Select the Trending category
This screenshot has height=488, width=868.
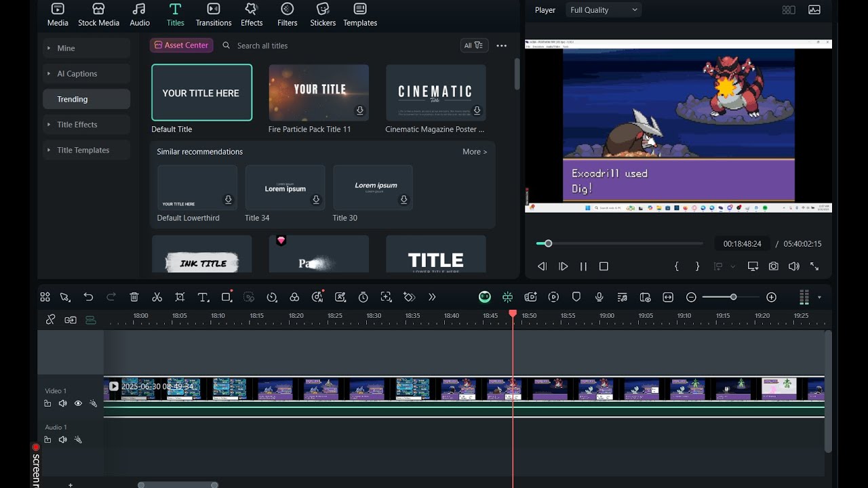click(86, 99)
